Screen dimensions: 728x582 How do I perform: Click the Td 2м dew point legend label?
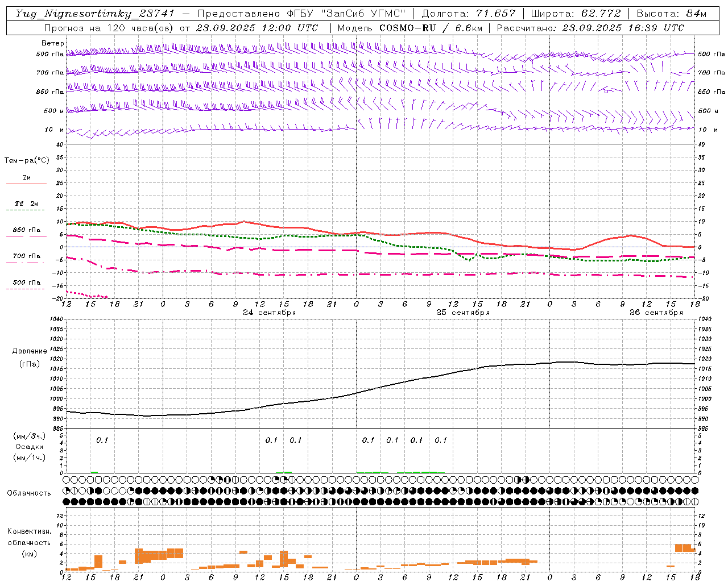pos(26,203)
